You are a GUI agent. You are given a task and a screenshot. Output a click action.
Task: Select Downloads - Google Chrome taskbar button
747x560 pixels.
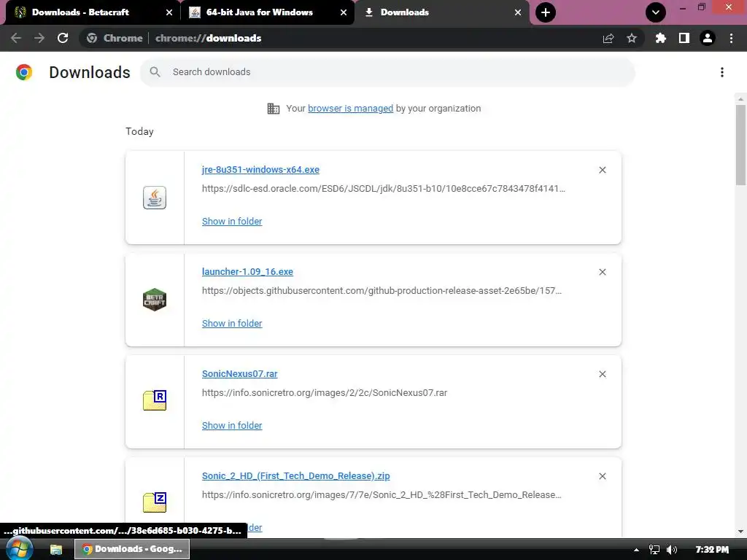tap(132, 549)
